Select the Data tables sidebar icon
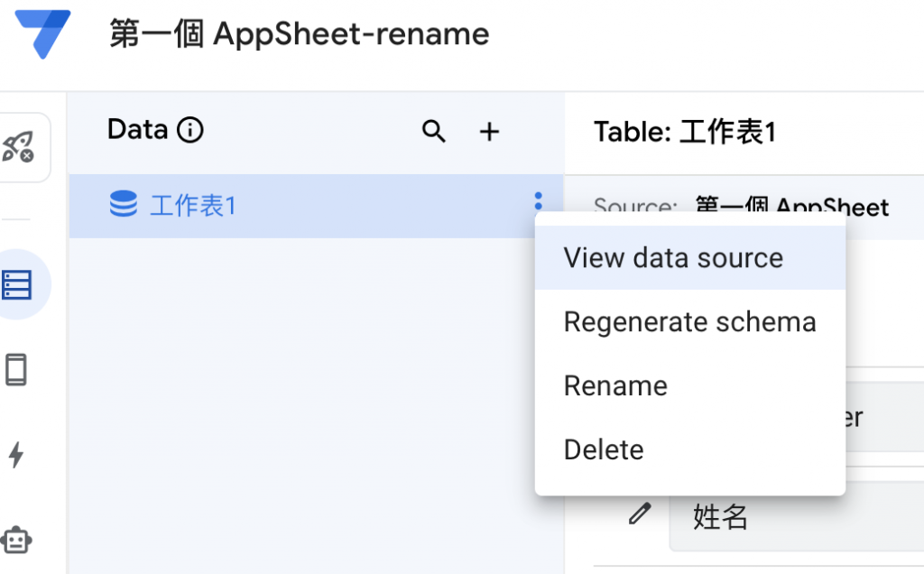Image resolution: width=924 pixels, height=574 pixels. coord(16,284)
